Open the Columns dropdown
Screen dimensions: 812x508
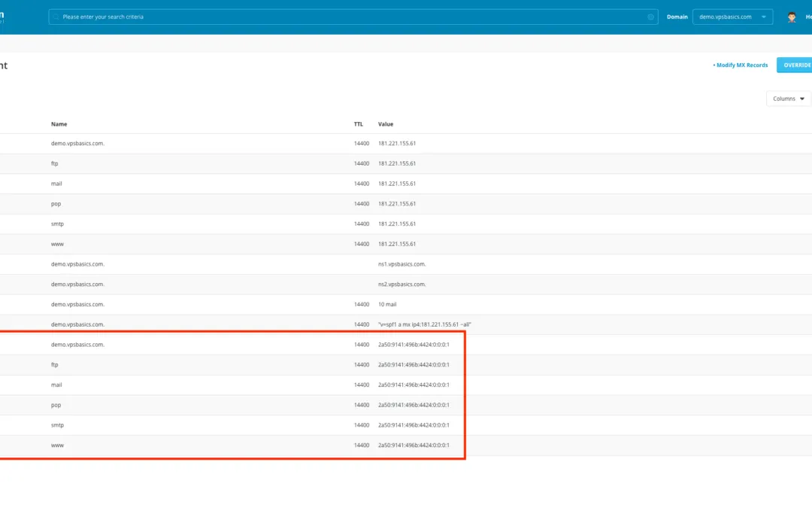pos(788,98)
